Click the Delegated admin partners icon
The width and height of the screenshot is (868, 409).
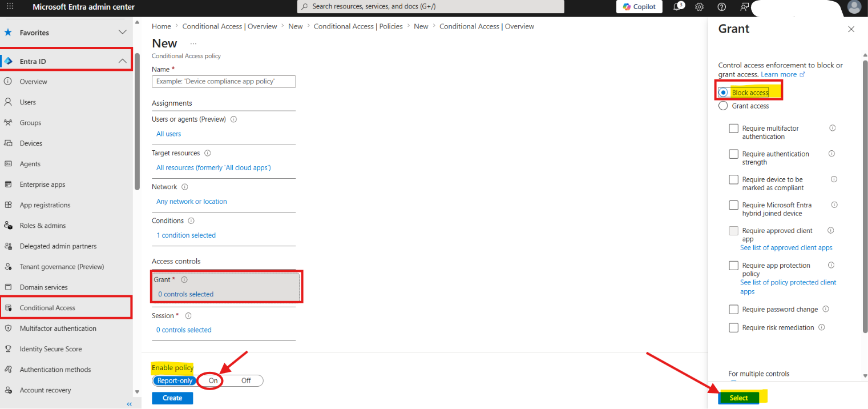(8, 246)
